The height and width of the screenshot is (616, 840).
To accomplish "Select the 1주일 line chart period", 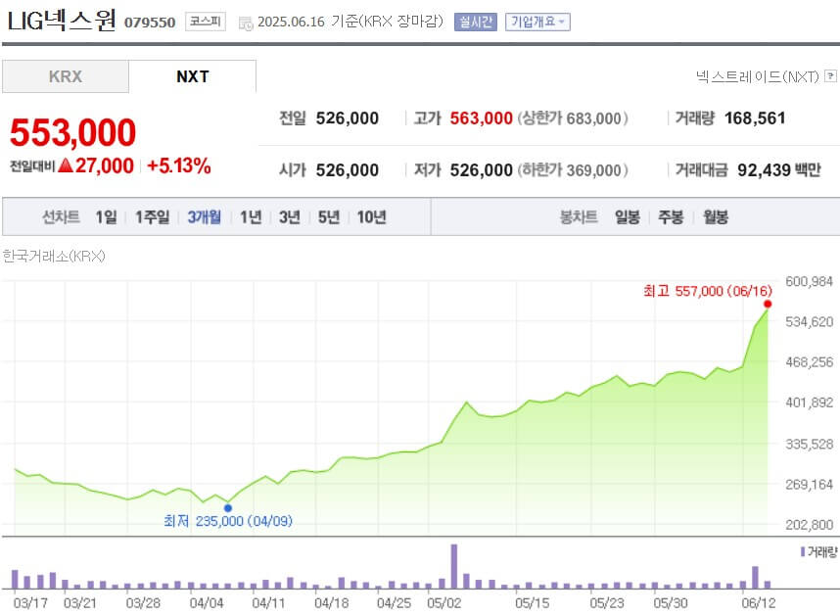I will click(x=152, y=217).
